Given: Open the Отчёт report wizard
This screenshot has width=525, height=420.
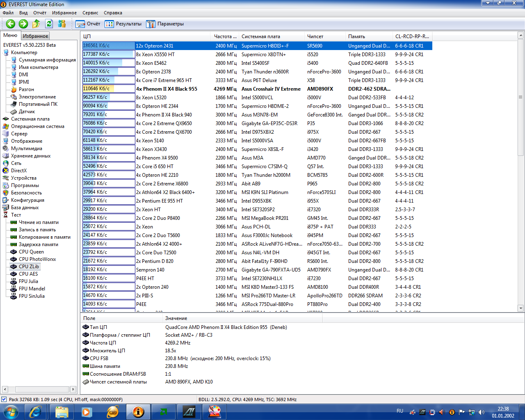Looking at the screenshot, I should [x=88, y=24].
